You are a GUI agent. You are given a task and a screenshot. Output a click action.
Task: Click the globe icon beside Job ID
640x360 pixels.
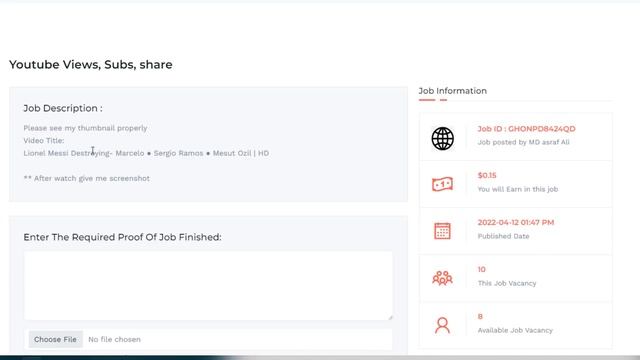[x=442, y=138]
